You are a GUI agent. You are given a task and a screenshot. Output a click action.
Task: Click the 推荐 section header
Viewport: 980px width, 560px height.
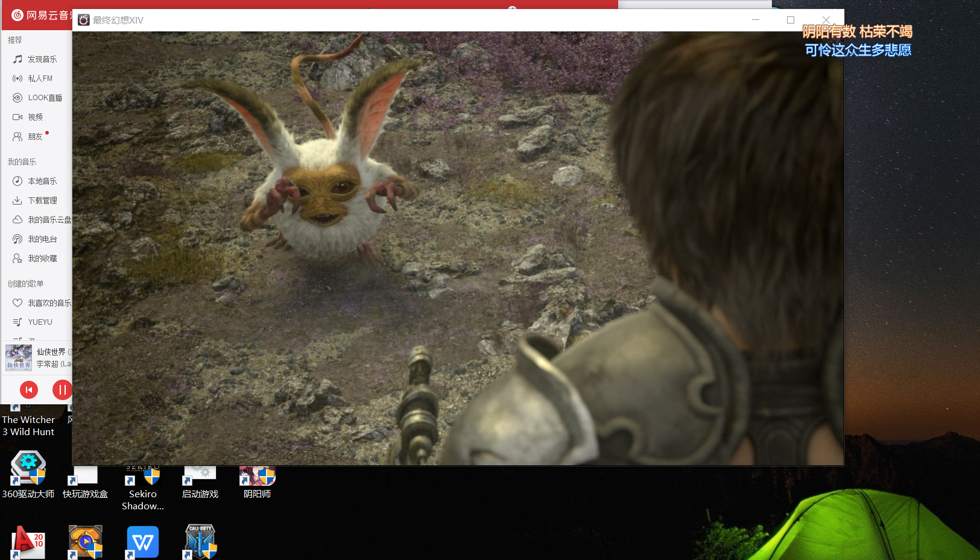click(x=15, y=40)
